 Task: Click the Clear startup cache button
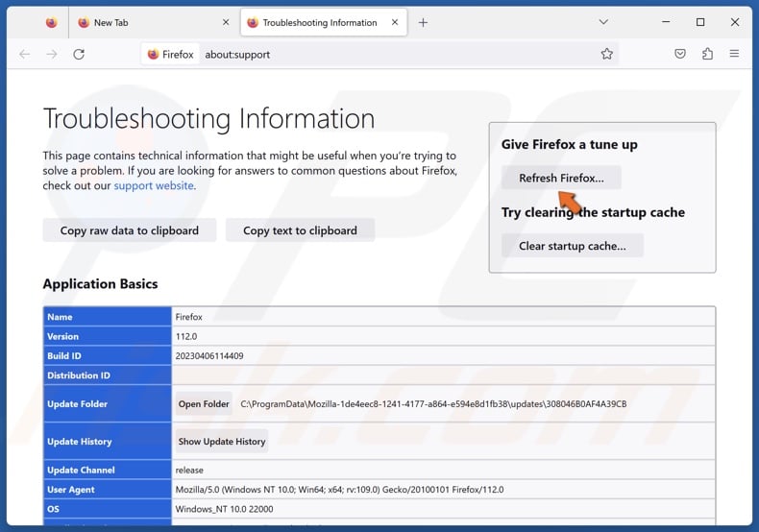[573, 246]
